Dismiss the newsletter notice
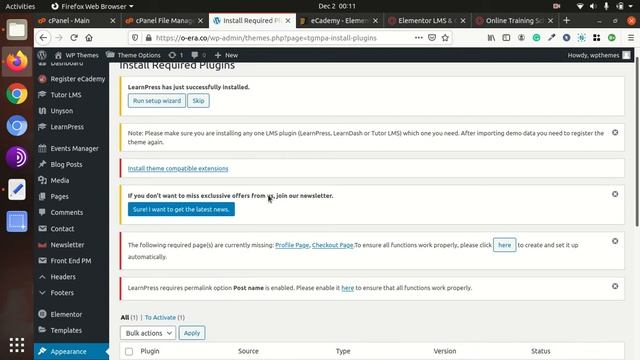The height and width of the screenshot is (360, 640). [x=615, y=194]
